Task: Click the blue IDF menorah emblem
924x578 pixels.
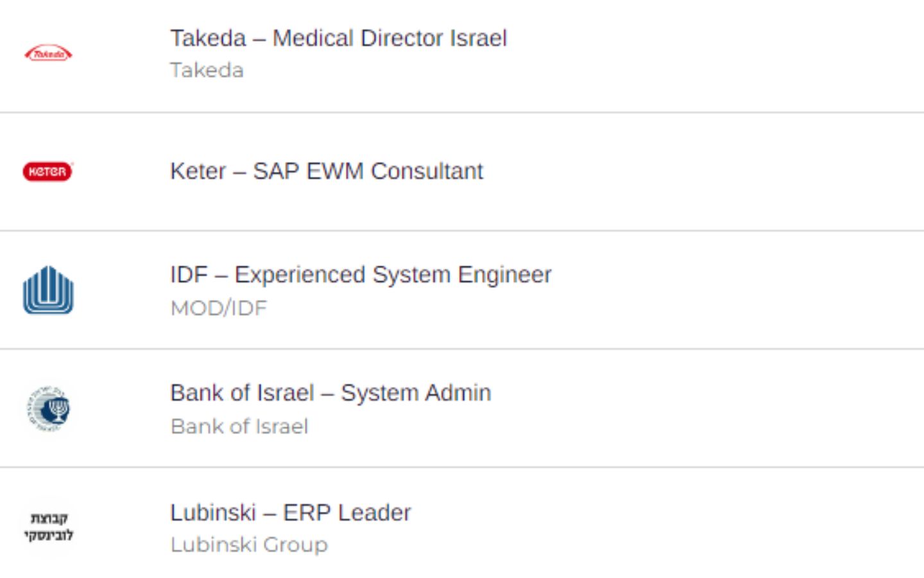Action: (48, 290)
